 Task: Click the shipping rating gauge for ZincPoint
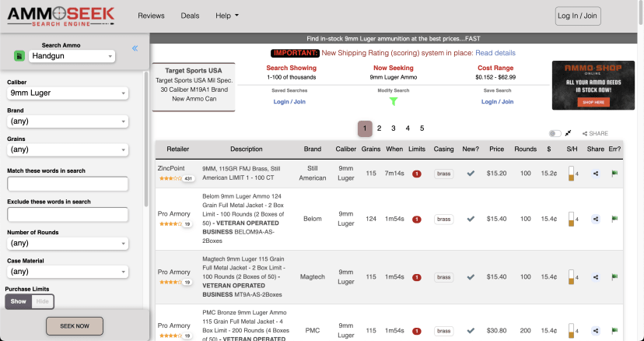[x=572, y=174]
